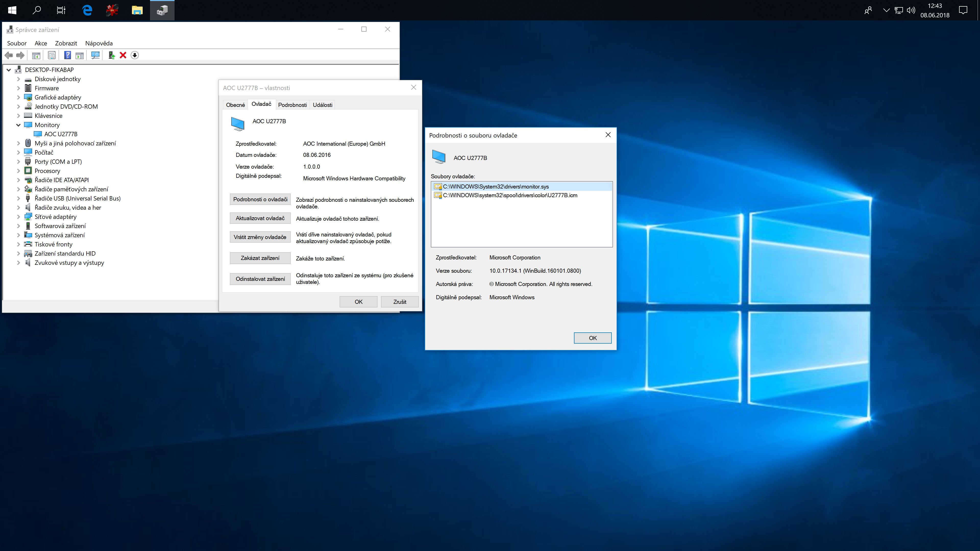Switch to the Podrobnosti tab

click(x=292, y=105)
